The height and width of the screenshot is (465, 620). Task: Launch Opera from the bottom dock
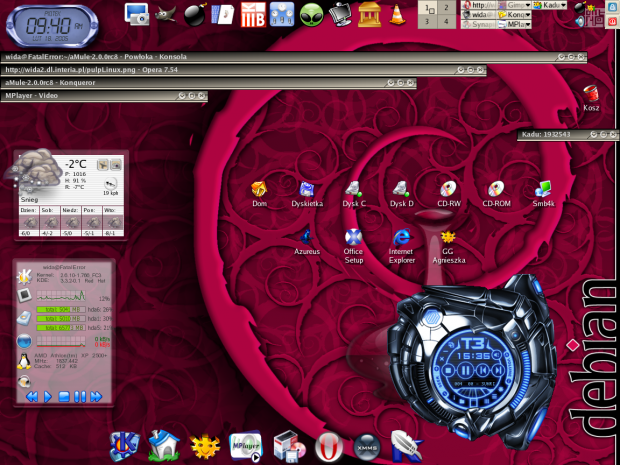pyautogui.click(x=329, y=447)
